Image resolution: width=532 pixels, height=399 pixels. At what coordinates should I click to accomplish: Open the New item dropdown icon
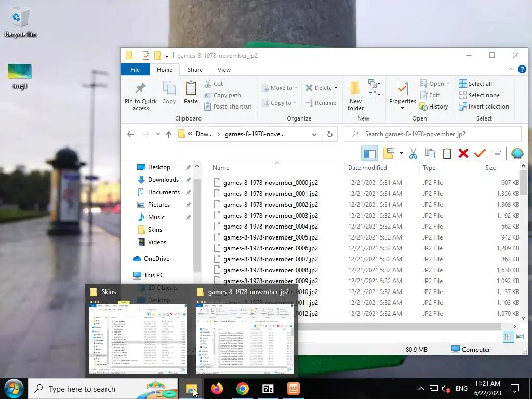tap(374, 84)
